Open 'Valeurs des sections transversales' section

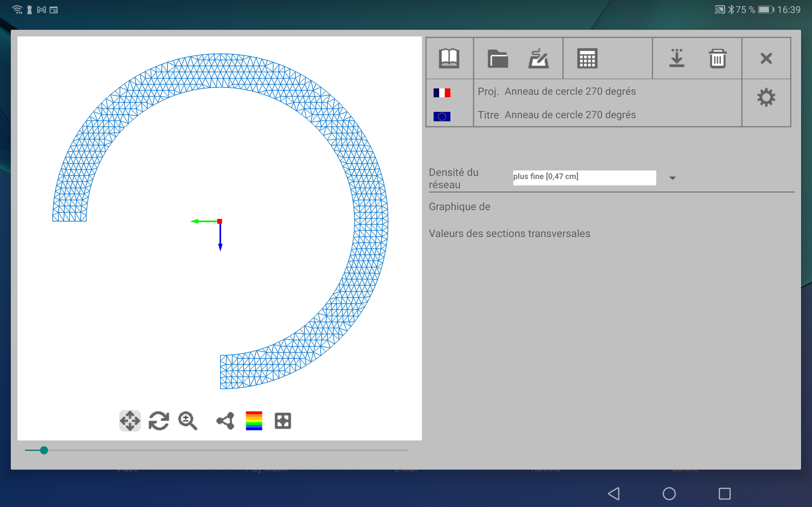[x=509, y=234]
